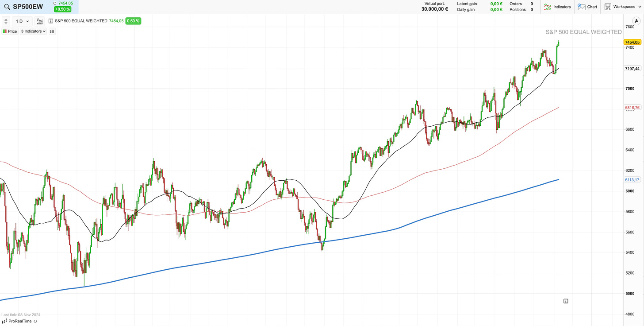Image resolution: width=644 pixels, height=326 pixels.
Task: Click the Last tick: 08 Nov 2024 text
Action: tap(21, 314)
